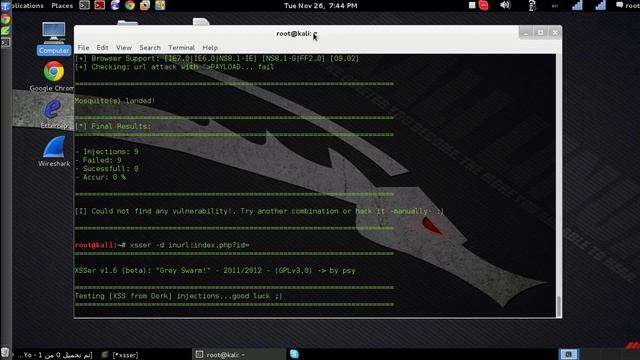This screenshot has width=640, height=360.
Task: Click the first network signal icon
Action: pos(577,5)
